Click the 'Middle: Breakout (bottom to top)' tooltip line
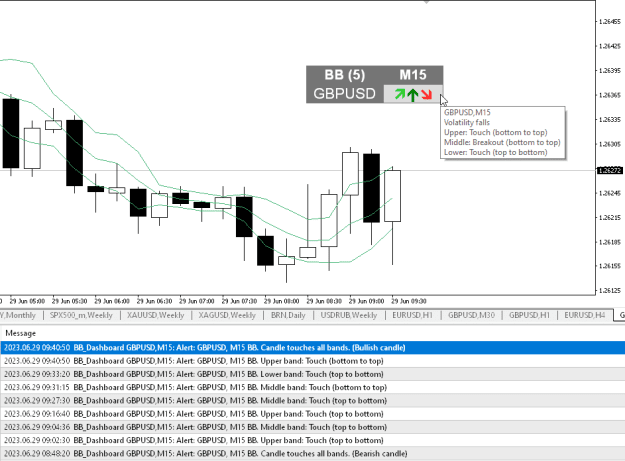The width and height of the screenshot is (625, 461). (502, 142)
